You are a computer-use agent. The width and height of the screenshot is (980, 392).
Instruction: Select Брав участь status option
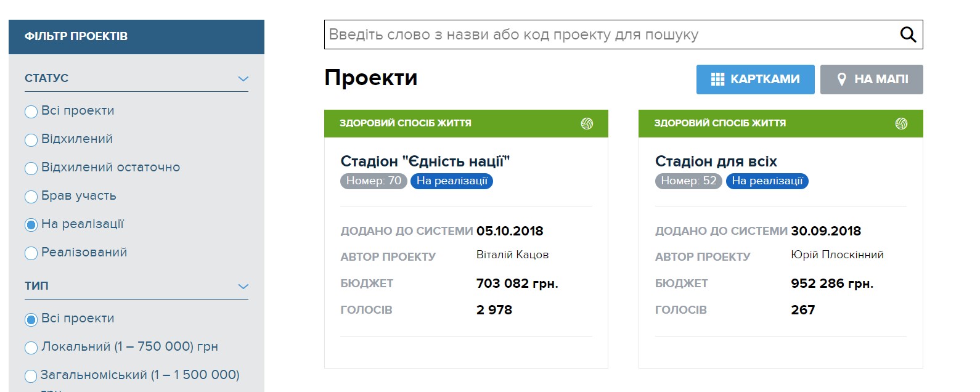(x=31, y=197)
